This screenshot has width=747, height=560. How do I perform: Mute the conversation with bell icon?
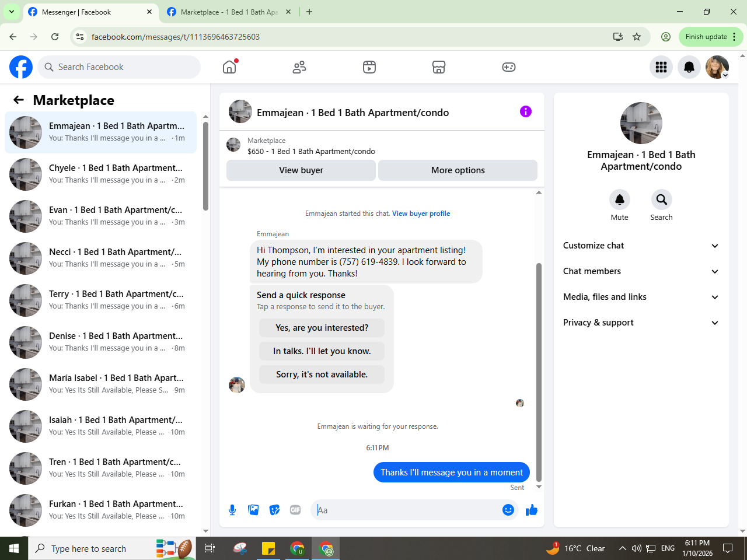[x=620, y=199]
